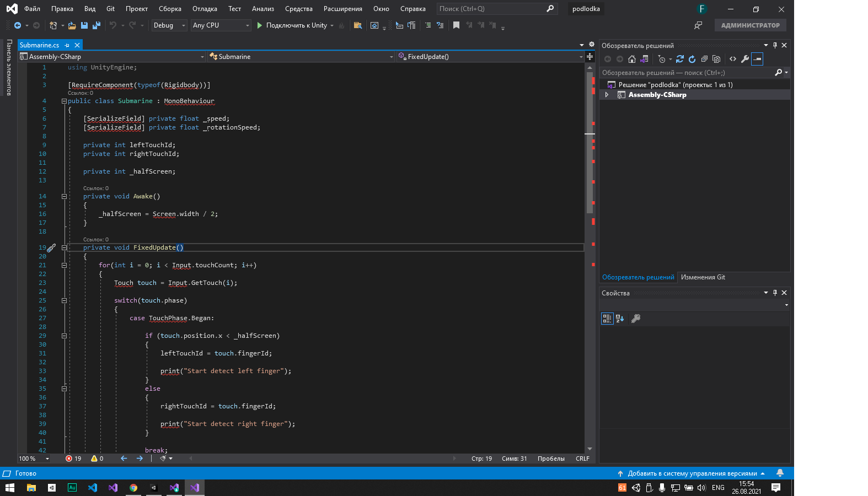Click the Поиск (Ctrl+Q) search box
The width and height of the screenshot is (868, 496).
[496, 9]
